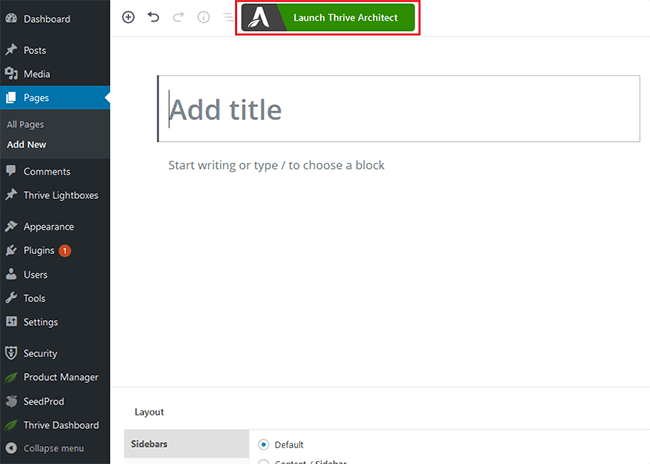650x464 pixels.
Task: Click the Media library icon
Action: 11,73
